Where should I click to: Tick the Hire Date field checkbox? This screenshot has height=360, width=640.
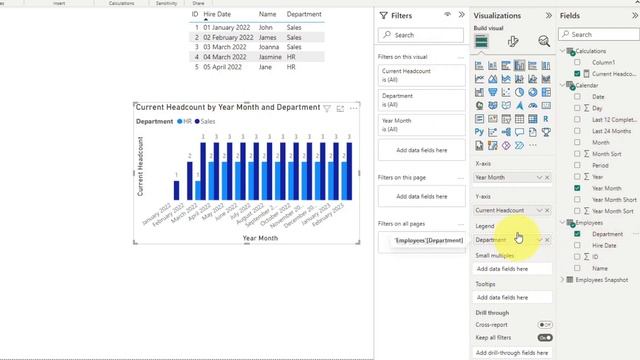(x=577, y=245)
